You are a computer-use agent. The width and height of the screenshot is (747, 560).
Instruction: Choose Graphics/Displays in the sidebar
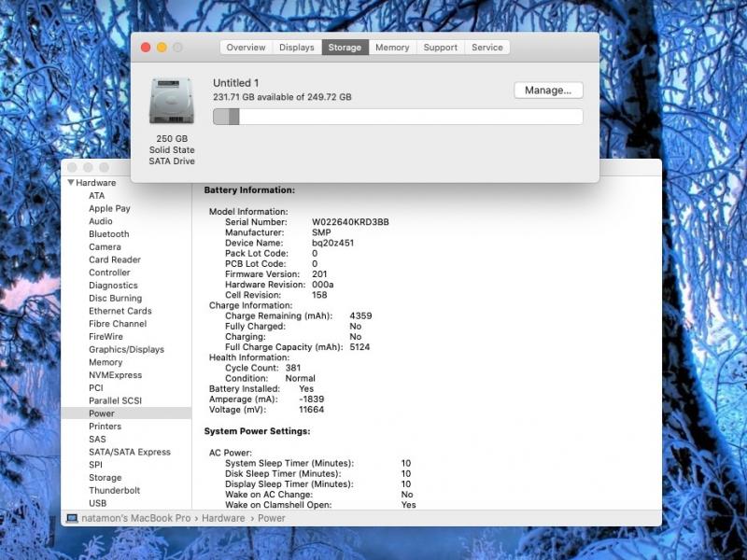click(126, 349)
